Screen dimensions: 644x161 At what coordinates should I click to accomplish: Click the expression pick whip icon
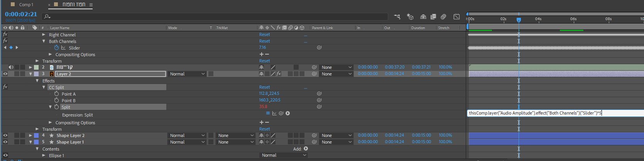pyautogui.click(x=281, y=113)
